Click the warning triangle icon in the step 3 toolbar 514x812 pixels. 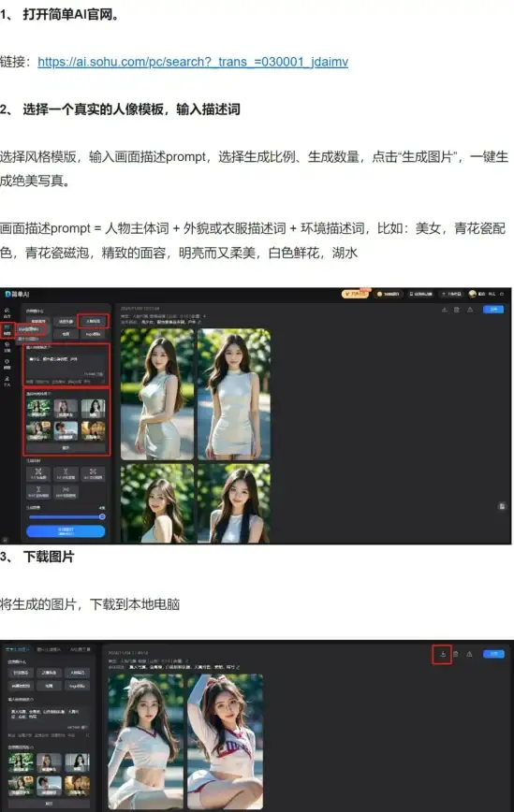click(469, 654)
